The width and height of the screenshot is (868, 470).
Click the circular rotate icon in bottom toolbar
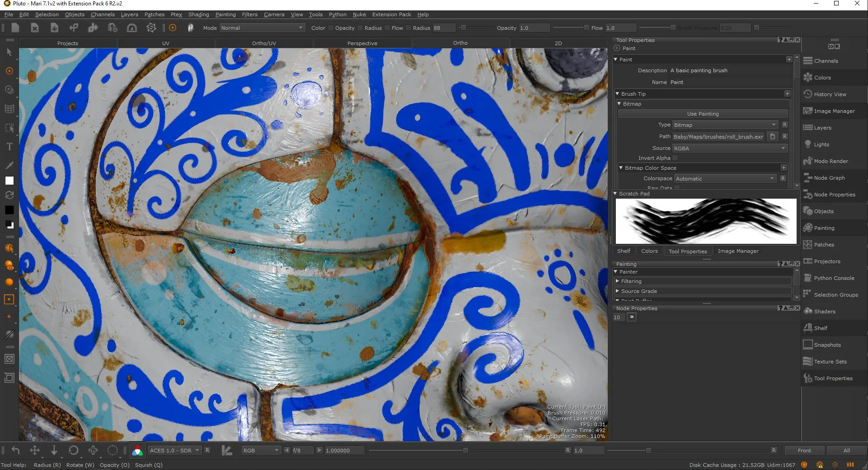click(73, 450)
